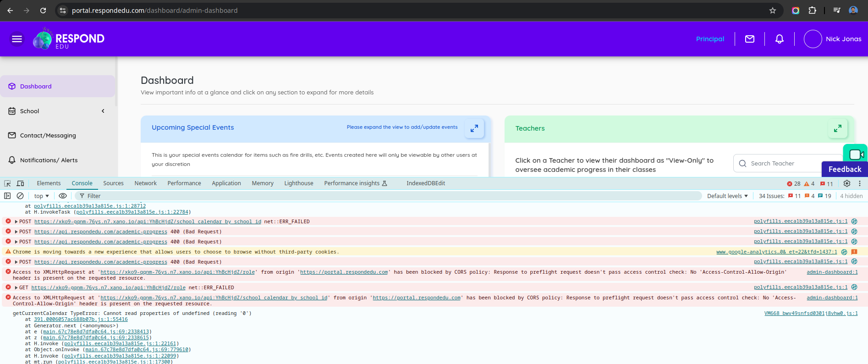Toggle the console sidebar panel
The width and height of the screenshot is (868, 364).
[x=7, y=196]
